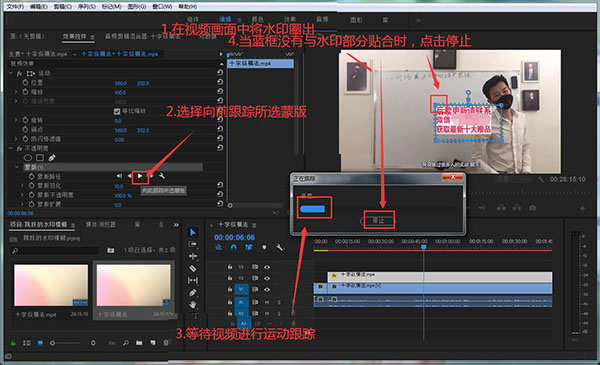The image size is (600, 365).
Task: Switch to the 效果控件 panel tab
Action: [x=75, y=36]
